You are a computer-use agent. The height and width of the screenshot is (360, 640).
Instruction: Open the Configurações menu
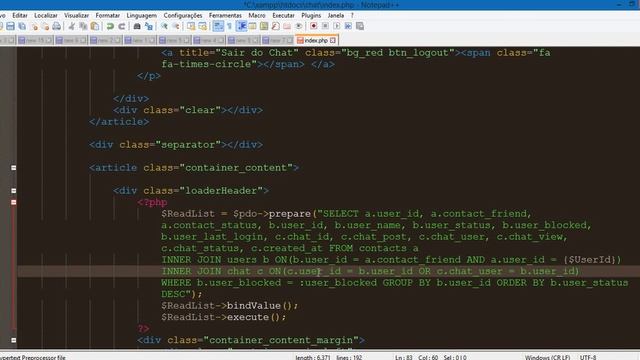click(183, 15)
